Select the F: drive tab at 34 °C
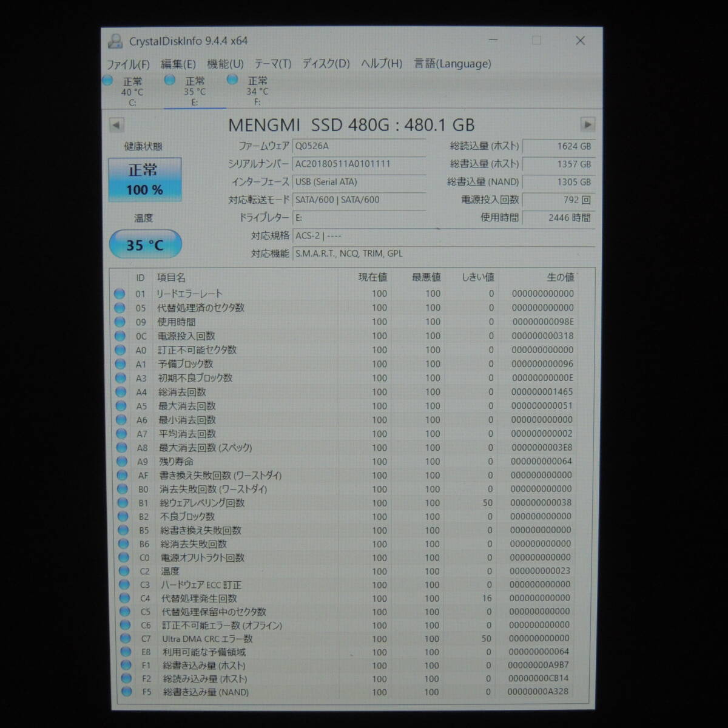This screenshot has width=728, height=728. [257, 91]
